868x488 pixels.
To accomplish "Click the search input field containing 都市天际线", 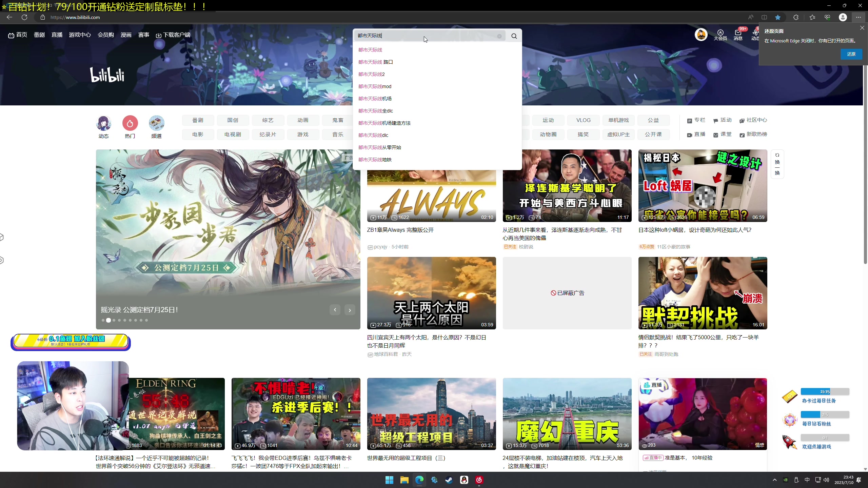I will [x=430, y=36].
